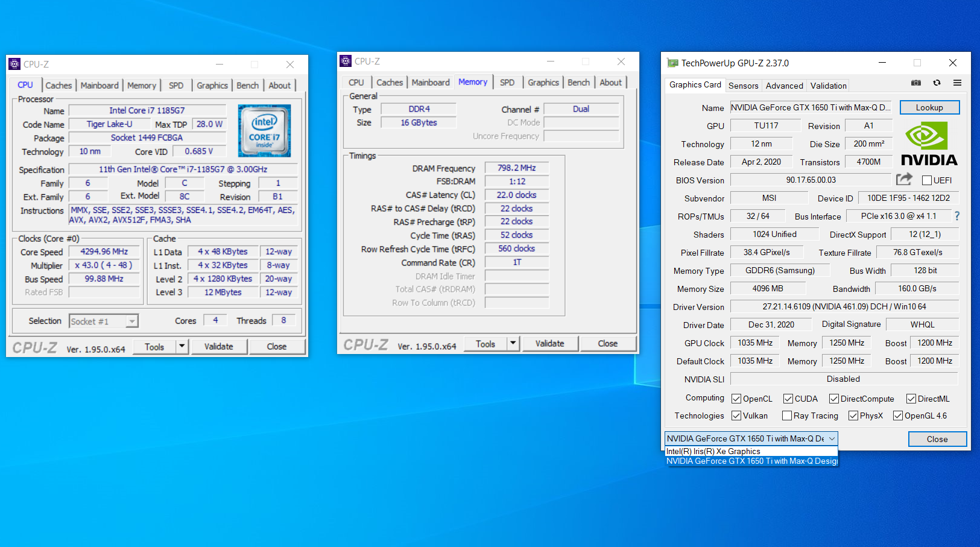Switch to Sensors tab in GPU-Z
Screen dimensions: 980x547
tap(743, 86)
